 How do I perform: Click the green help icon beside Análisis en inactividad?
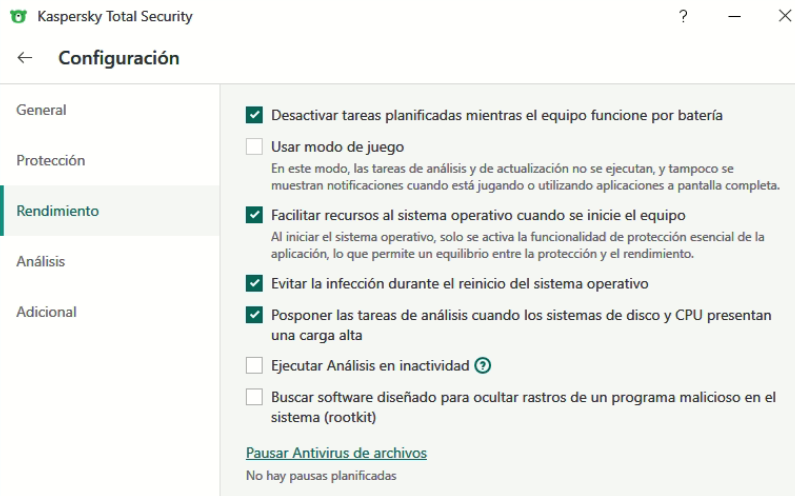[x=483, y=365]
